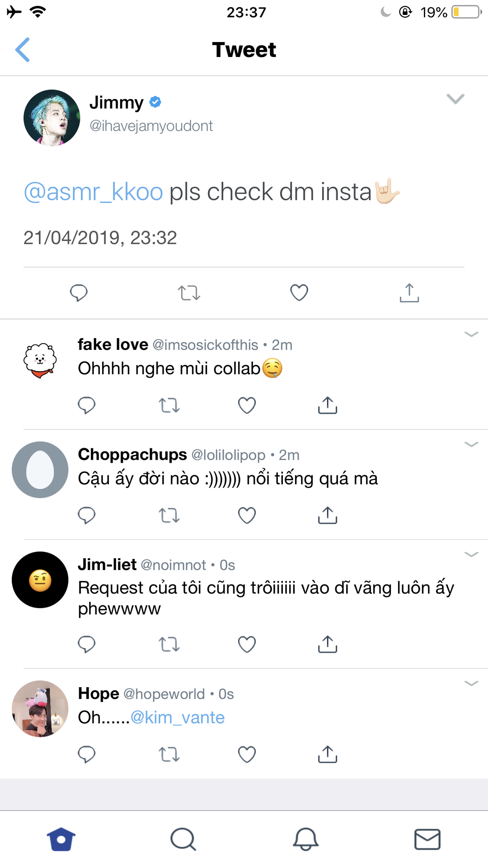Open options chevron on Jimmy's tweet
Screen dimensions: 488x868
pyautogui.click(x=455, y=99)
